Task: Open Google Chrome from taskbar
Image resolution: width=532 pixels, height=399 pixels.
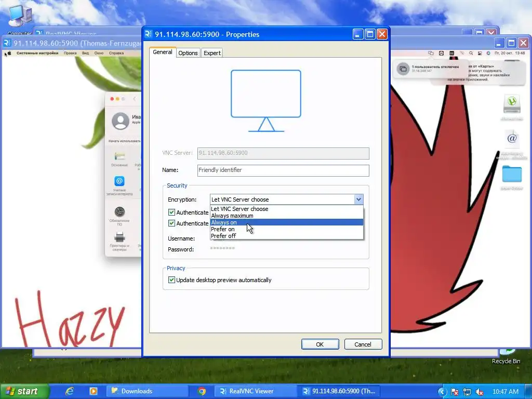Action: click(202, 391)
